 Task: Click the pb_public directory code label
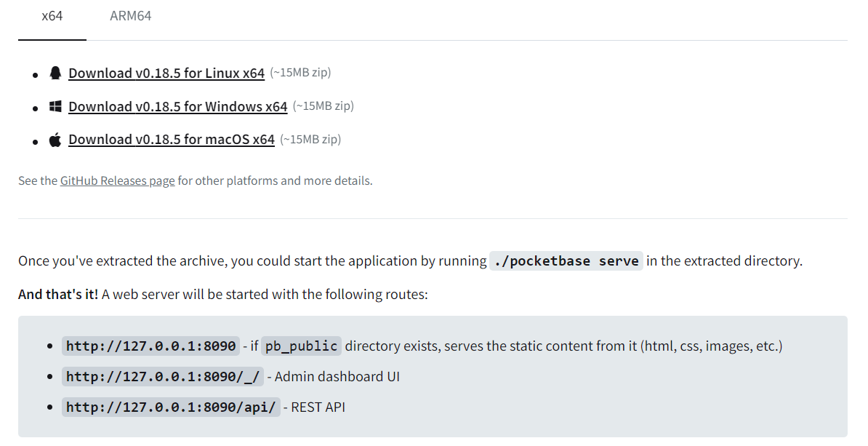point(301,346)
